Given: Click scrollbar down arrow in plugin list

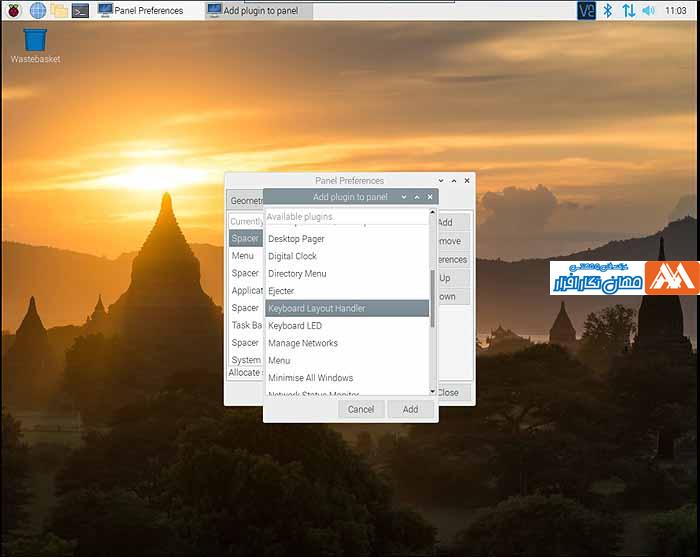Looking at the screenshot, I should (432, 391).
